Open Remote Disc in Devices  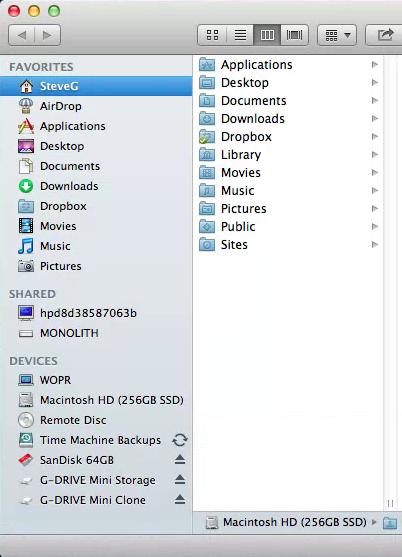tap(96, 420)
